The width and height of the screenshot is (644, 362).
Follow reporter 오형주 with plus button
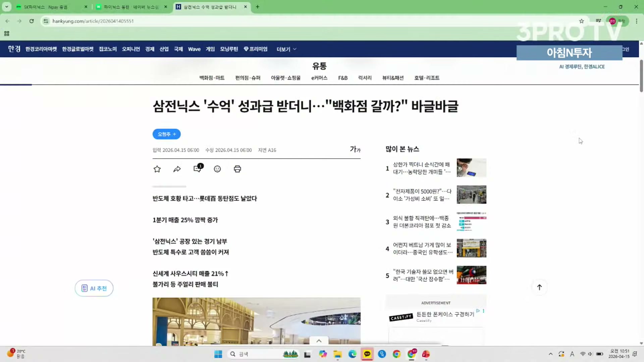[167, 134]
